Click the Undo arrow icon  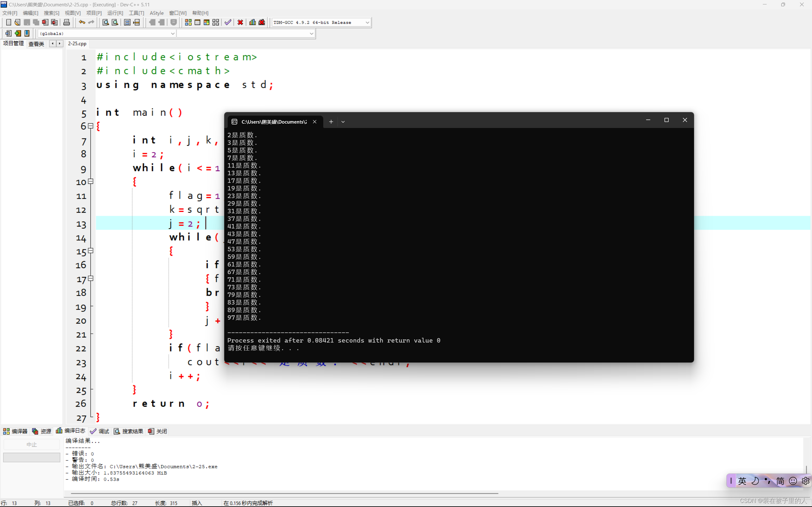82,22
